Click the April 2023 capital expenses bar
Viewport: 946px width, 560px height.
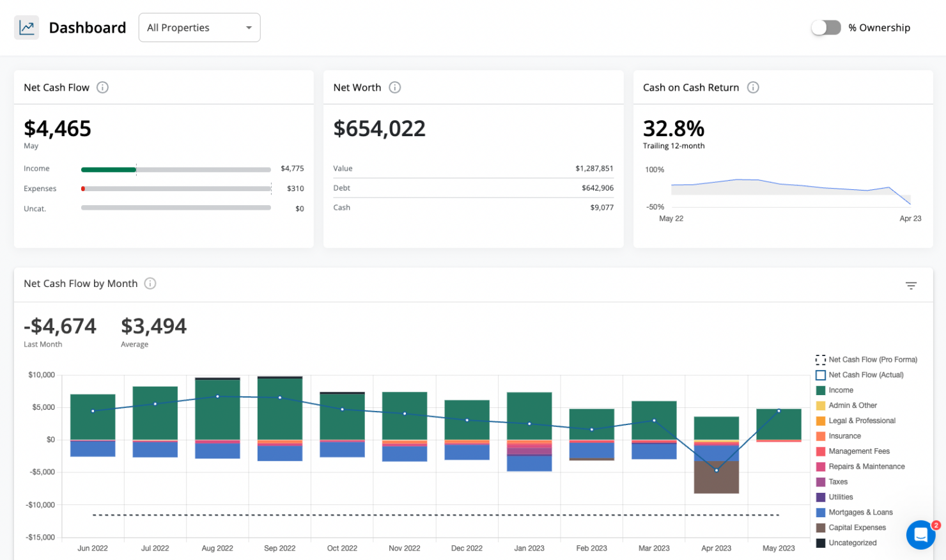tap(716, 476)
